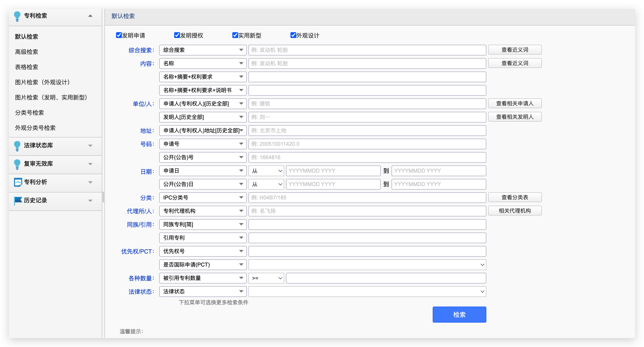The width and height of the screenshot is (644, 347).
Task: Collapse the 专利检索 section arrow
Action: 90,16
